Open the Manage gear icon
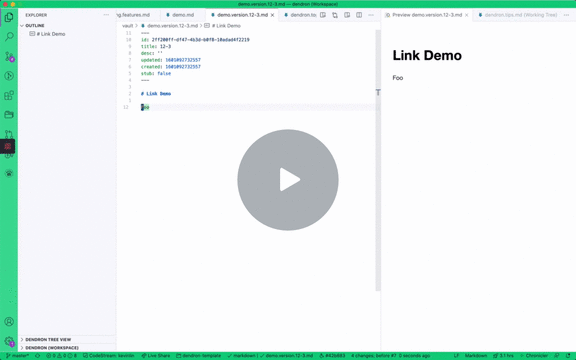Screen dimensions: 576x360 click(x=9, y=341)
